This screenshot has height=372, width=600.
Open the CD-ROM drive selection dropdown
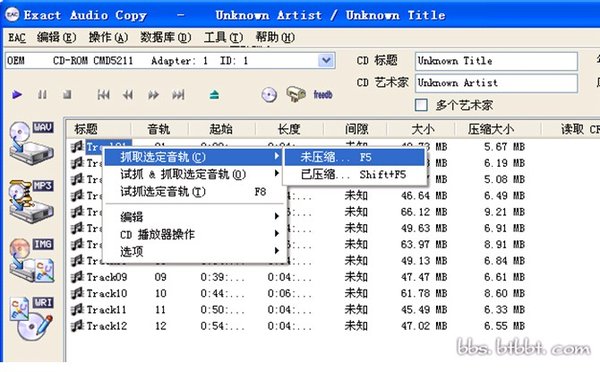326,60
